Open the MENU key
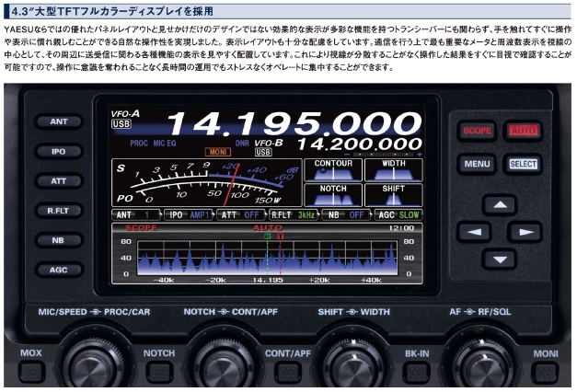The image size is (577, 392). pos(477,164)
